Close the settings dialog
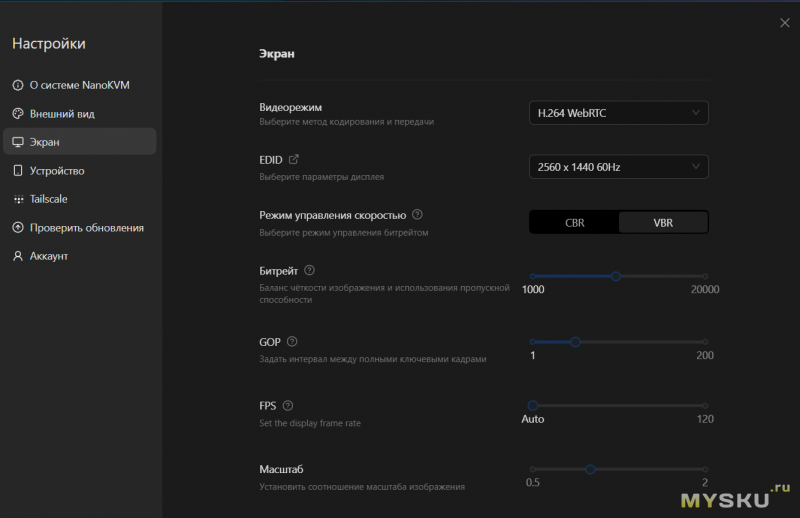The image size is (800, 518). (783, 22)
